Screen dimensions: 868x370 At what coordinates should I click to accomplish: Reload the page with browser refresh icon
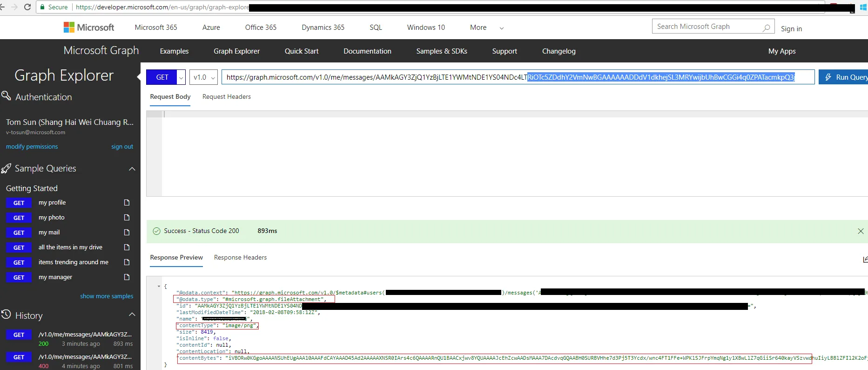[27, 7]
